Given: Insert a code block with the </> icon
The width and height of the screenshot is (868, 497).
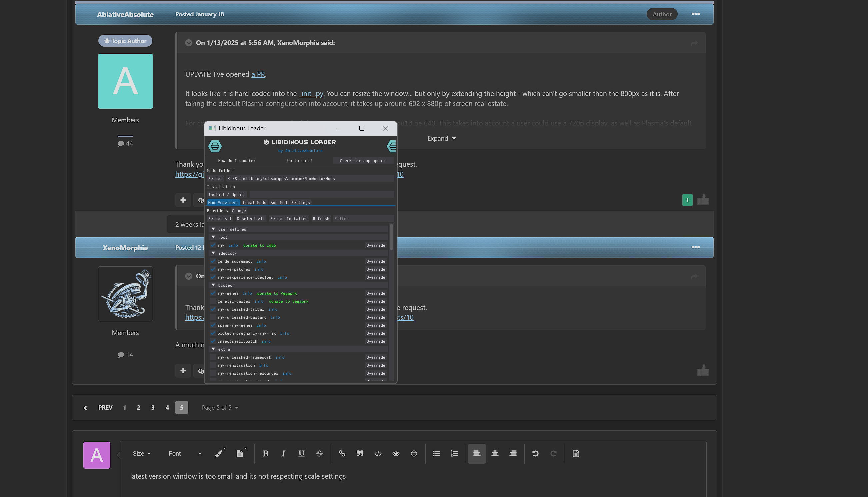Looking at the screenshot, I should [378, 453].
